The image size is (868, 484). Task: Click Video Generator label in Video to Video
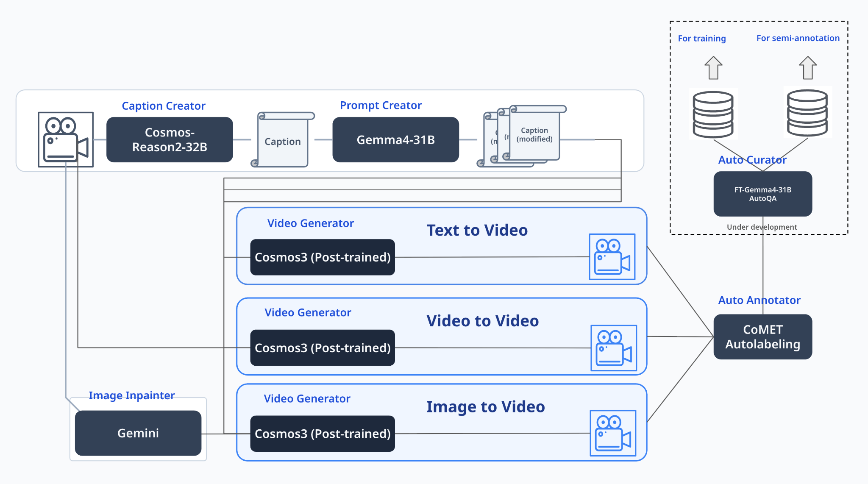point(308,313)
